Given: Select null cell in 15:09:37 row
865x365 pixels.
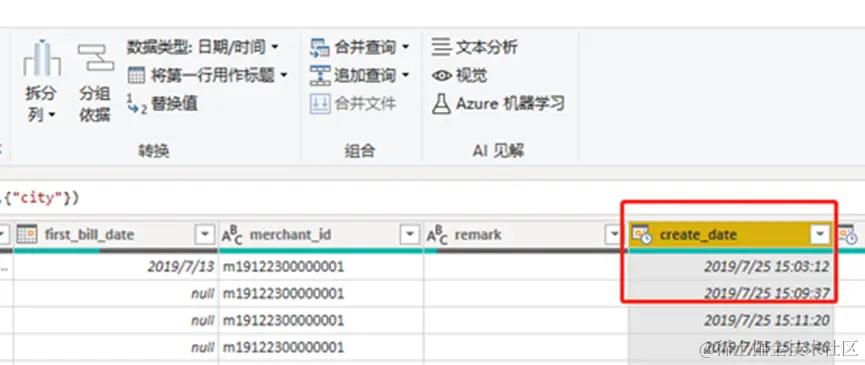Looking at the screenshot, I should (x=116, y=293).
